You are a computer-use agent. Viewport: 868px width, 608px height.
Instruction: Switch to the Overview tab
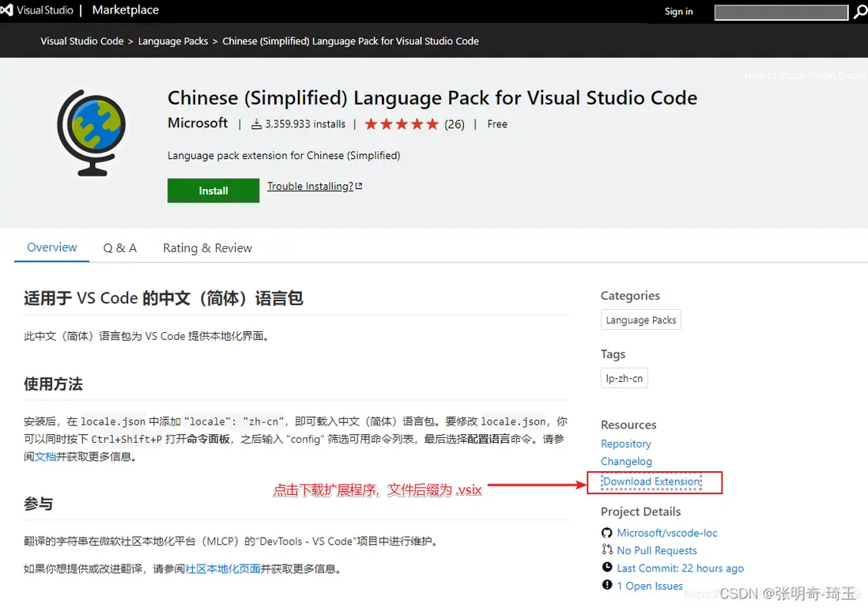[52, 247]
